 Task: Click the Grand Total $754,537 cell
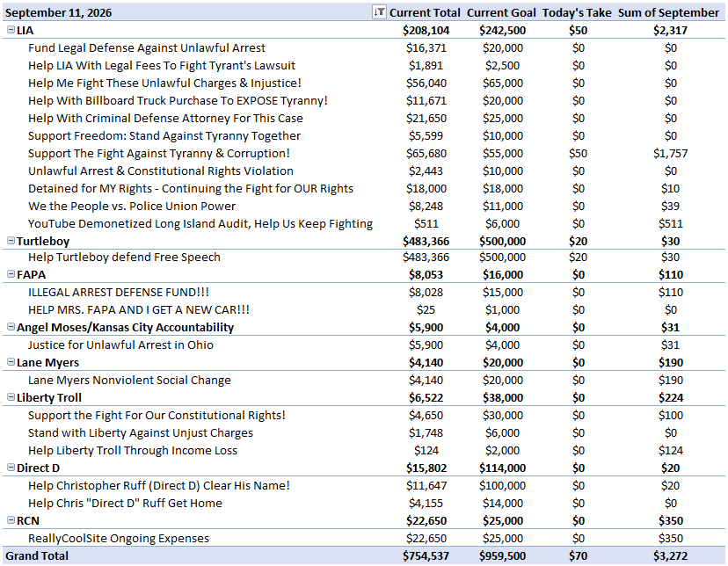click(x=426, y=555)
